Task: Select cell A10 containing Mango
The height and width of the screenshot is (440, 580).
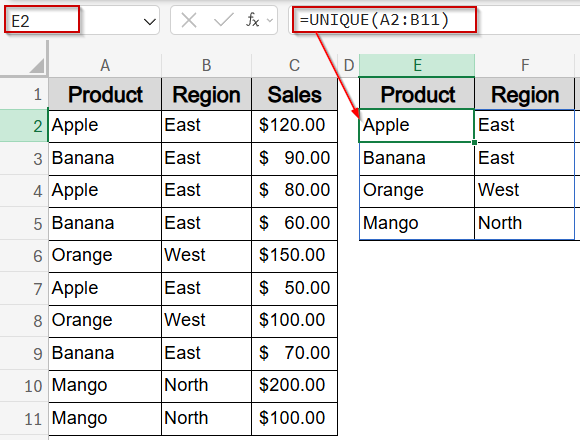Action: (105, 386)
